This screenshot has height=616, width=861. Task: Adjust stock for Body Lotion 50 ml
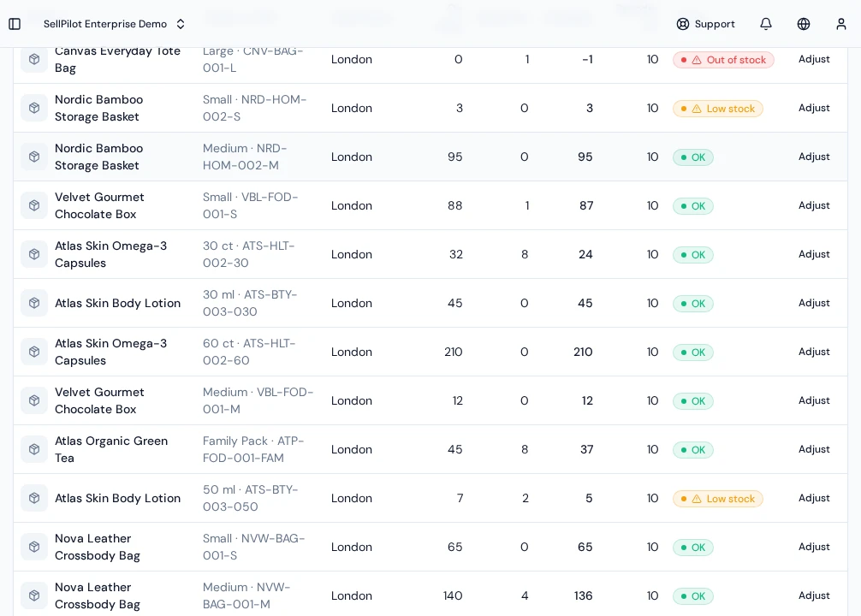(x=814, y=498)
